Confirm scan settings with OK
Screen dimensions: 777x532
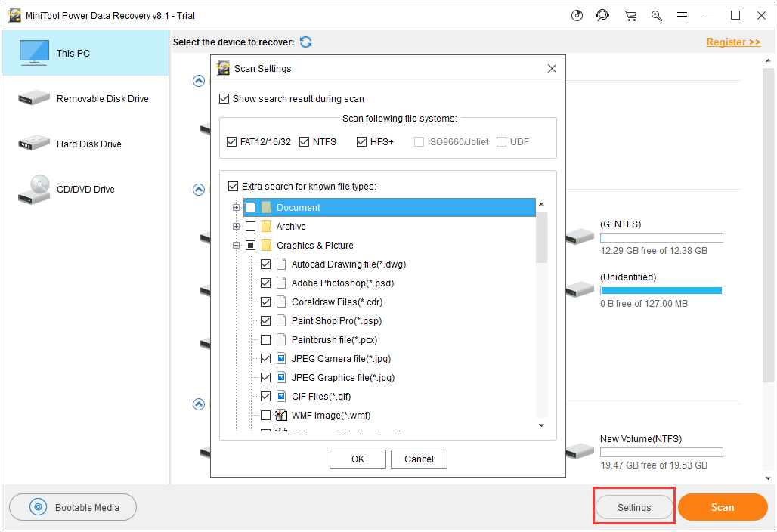point(358,459)
